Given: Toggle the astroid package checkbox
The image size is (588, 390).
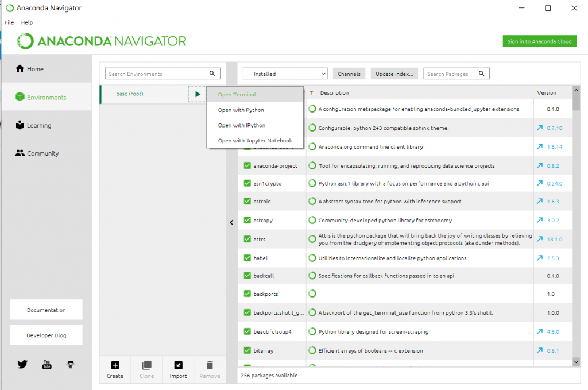Looking at the screenshot, I should pyautogui.click(x=247, y=201).
